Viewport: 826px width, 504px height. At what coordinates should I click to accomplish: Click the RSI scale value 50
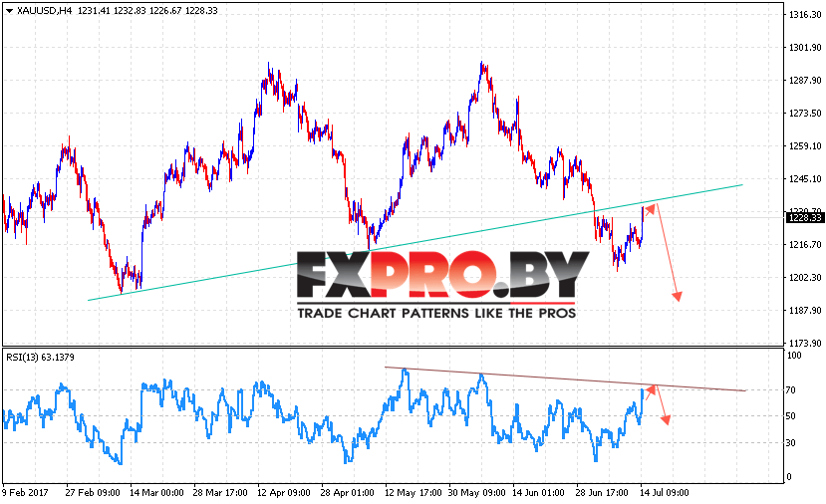click(791, 416)
